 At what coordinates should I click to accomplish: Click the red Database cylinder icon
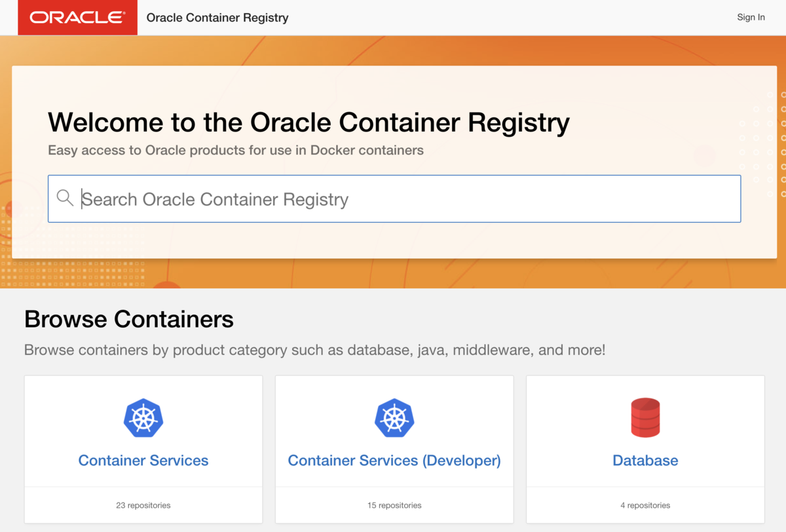click(645, 418)
